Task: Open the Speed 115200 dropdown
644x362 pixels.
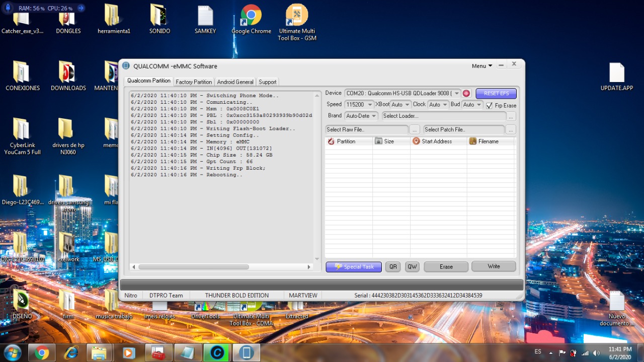Action: 370,105
